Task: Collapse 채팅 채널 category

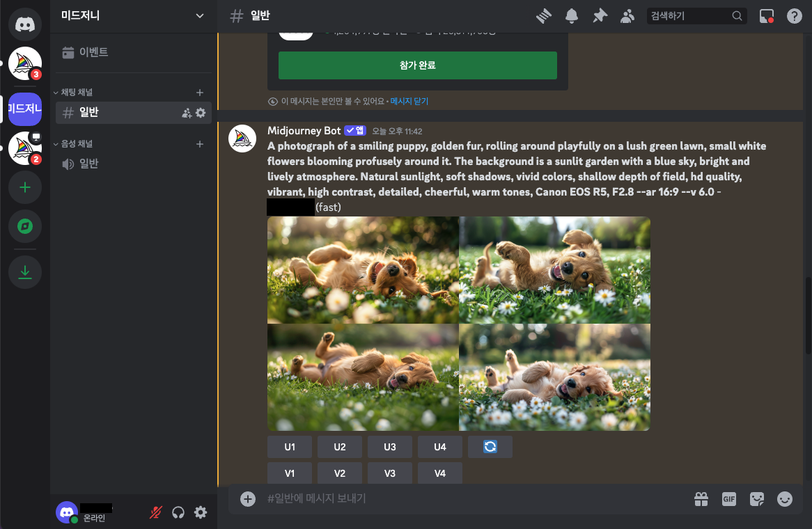Action: (77, 92)
